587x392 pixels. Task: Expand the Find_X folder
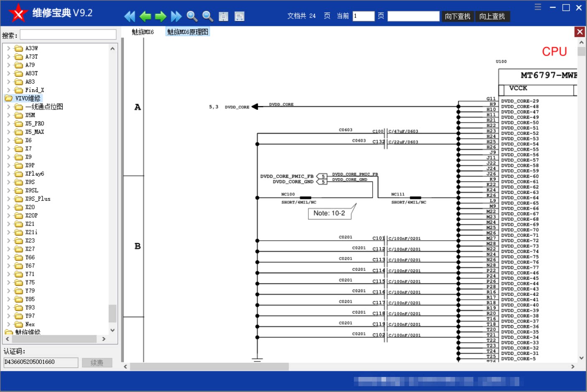(x=9, y=90)
